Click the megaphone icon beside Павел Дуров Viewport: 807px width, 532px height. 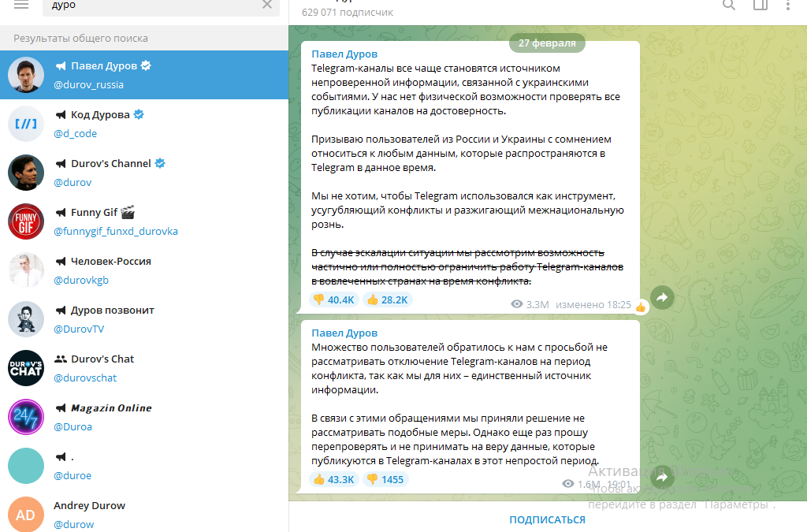tap(61, 66)
